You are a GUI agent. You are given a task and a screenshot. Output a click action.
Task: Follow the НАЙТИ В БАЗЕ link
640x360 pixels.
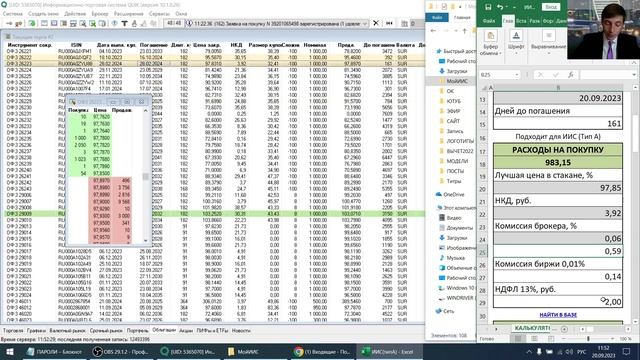click(558, 315)
